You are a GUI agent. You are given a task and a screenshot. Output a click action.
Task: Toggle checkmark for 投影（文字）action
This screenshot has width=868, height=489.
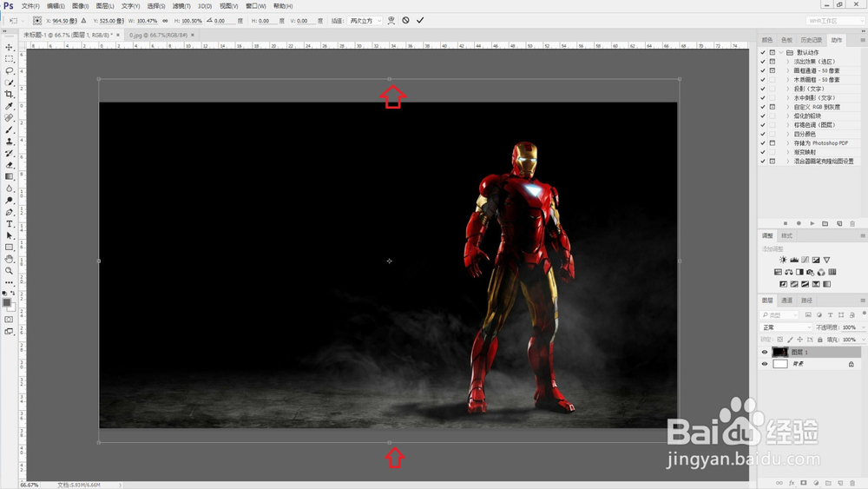763,89
